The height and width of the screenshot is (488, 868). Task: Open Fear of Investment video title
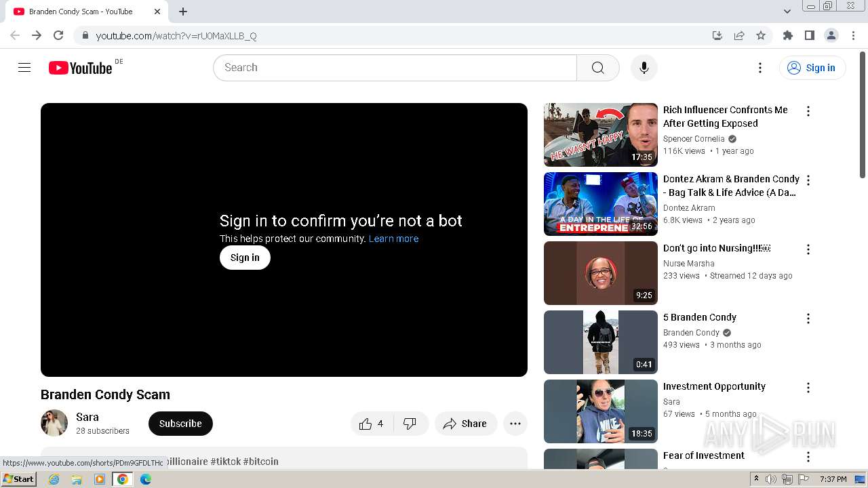[x=704, y=455]
